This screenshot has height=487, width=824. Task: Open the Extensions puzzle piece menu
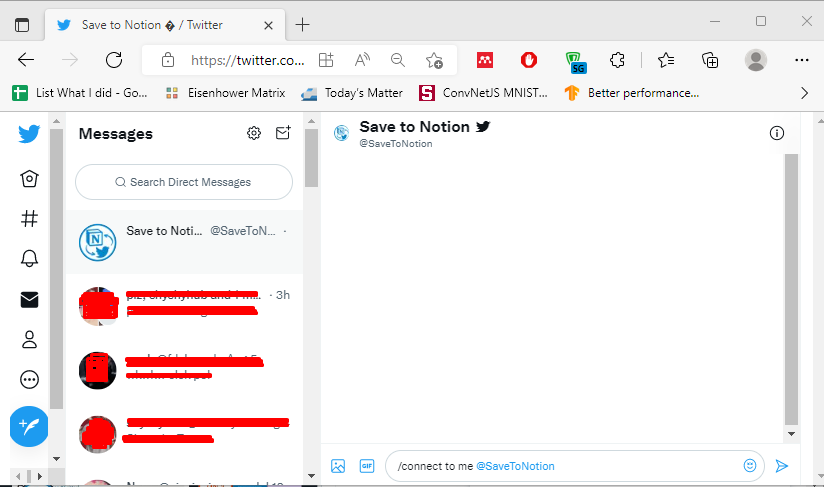(x=617, y=60)
